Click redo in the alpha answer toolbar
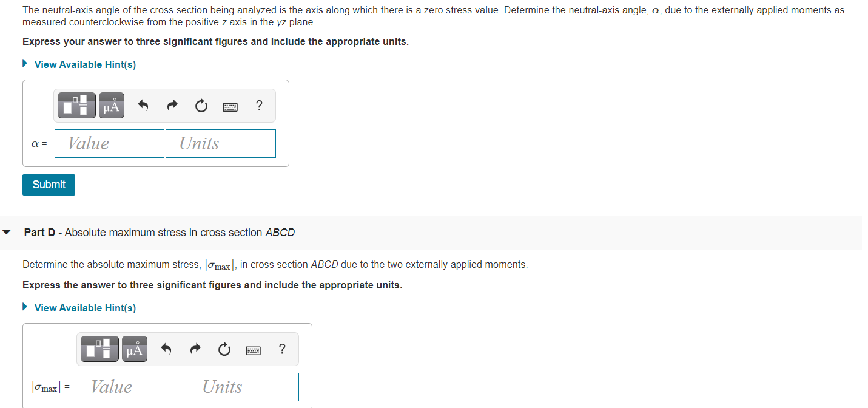The image size is (868, 408). click(172, 105)
